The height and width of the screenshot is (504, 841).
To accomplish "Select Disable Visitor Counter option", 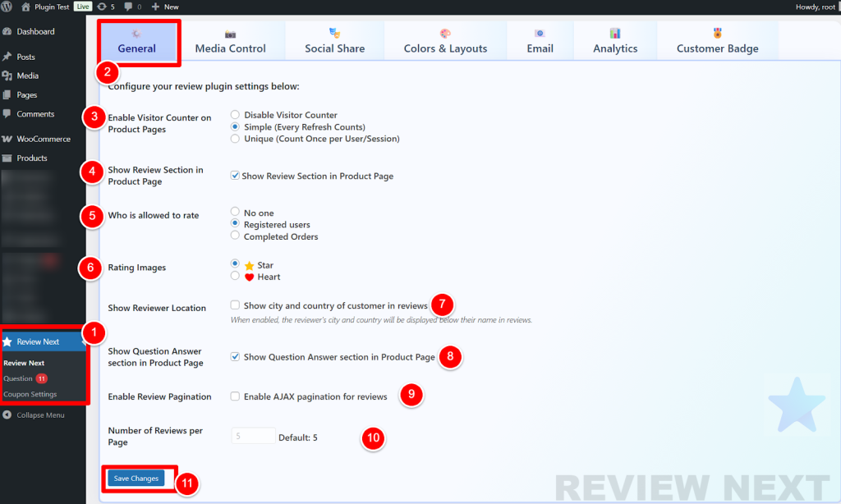I will tap(236, 115).
